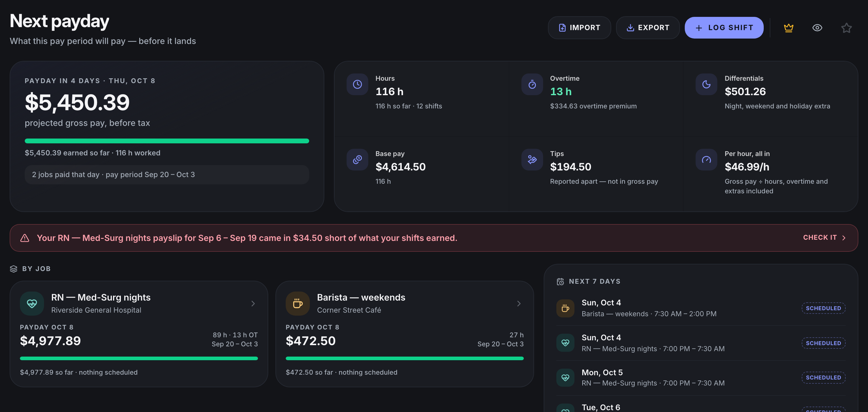Click Scheduled badge for Mon, Oct 5 shift

[823, 377]
